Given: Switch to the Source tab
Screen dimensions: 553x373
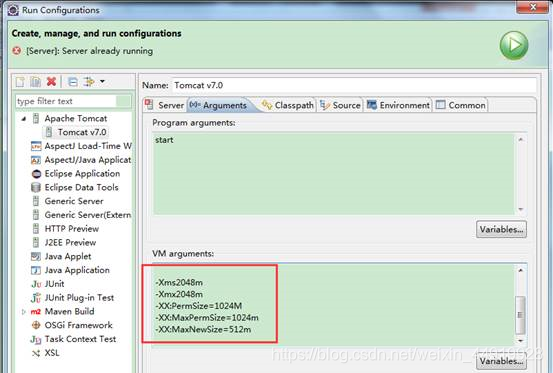Looking at the screenshot, I should (340, 105).
